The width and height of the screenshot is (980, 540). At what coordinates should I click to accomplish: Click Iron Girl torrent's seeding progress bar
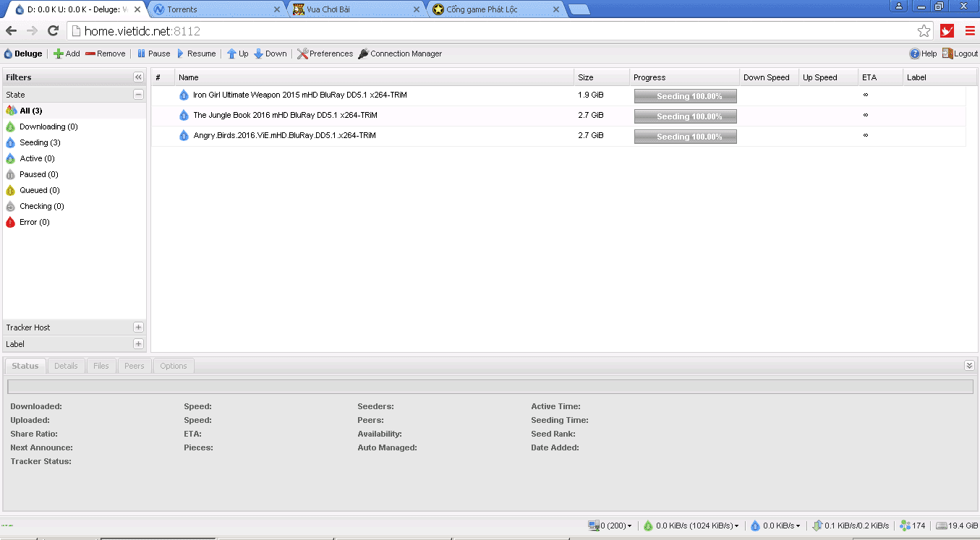click(x=685, y=96)
